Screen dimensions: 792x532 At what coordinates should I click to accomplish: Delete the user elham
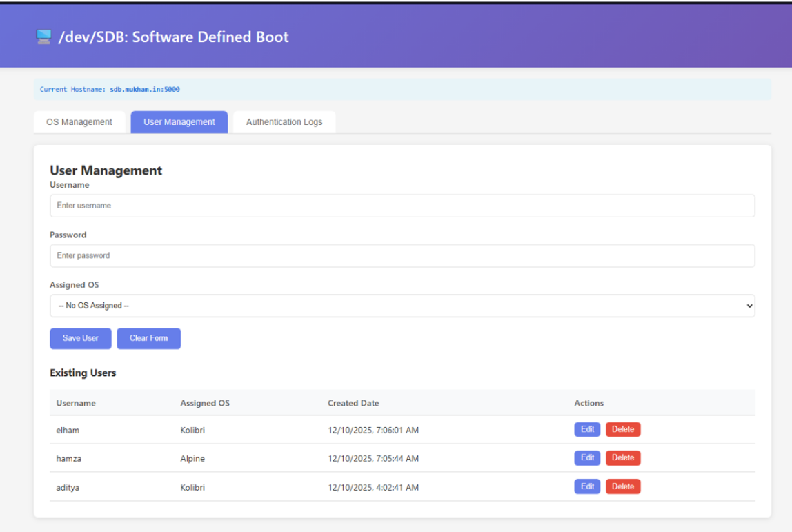click(x=622, y=429)
